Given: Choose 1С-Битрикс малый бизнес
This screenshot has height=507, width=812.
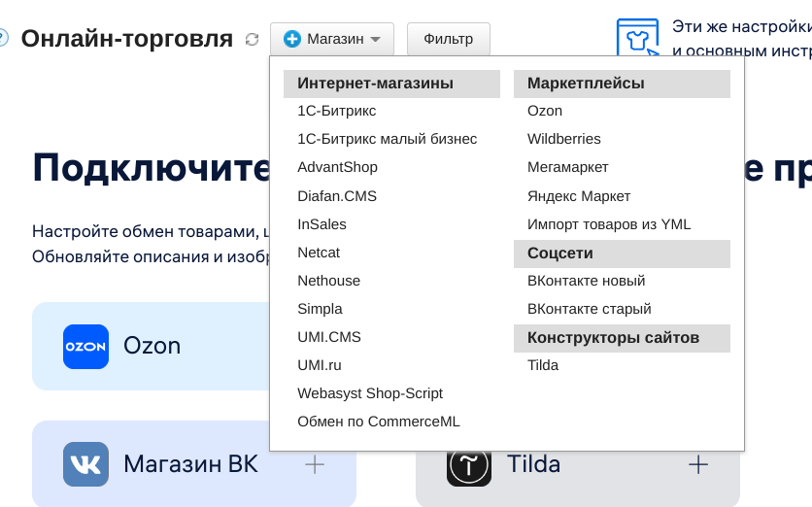Looking at the screenshot, I should 388,139.
